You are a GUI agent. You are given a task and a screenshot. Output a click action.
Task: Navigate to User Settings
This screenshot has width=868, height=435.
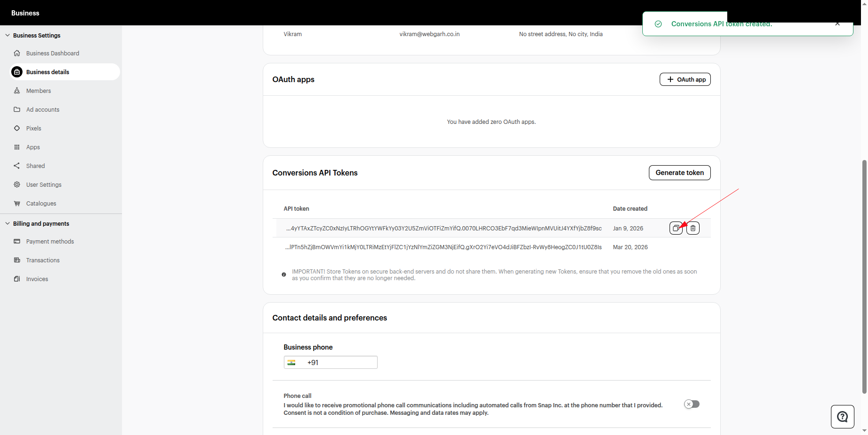tap(44, 184)
